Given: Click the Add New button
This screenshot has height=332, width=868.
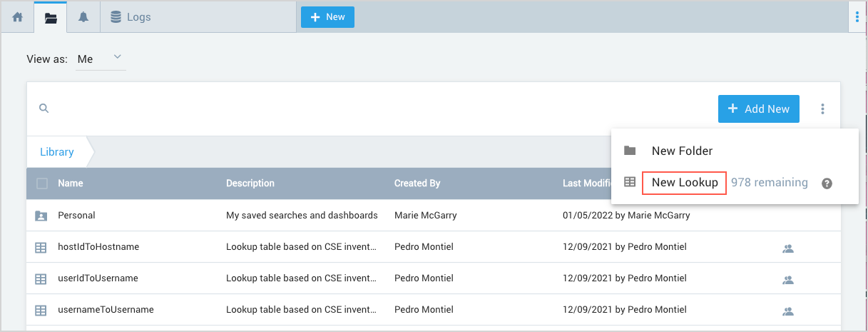Looking at the screenshot, I should (x=758, y=109).
